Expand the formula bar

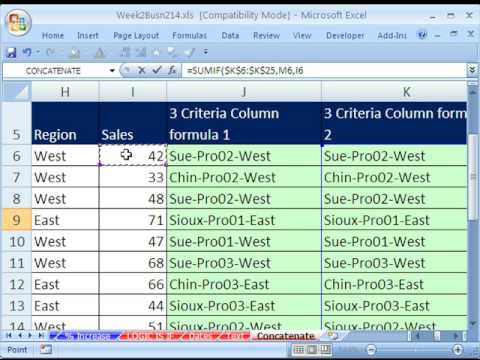coord(472,70)
